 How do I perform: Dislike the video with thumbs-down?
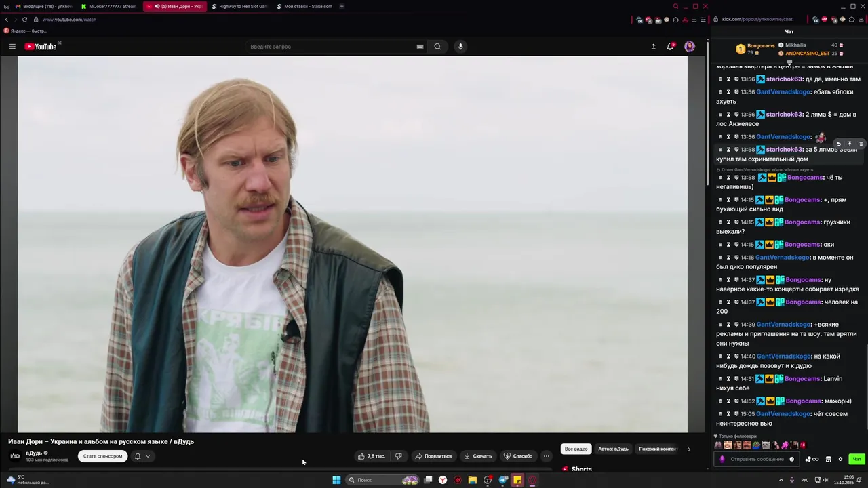pos(398,456)
